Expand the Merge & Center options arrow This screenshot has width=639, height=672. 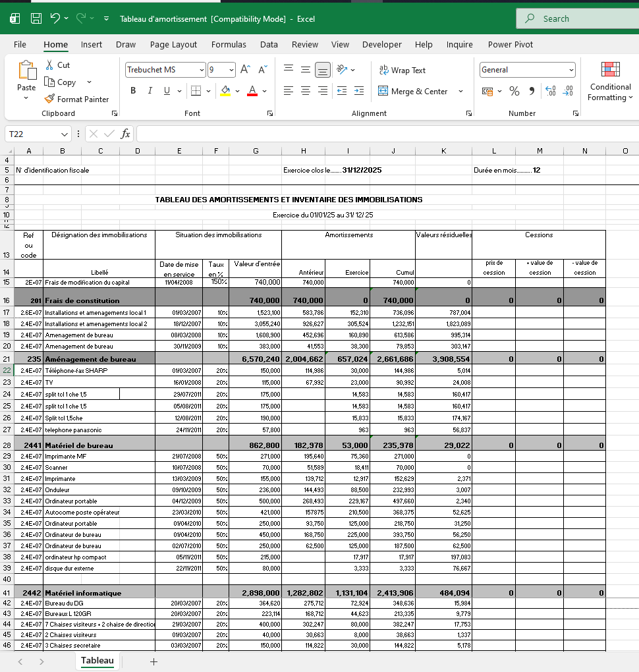460,92
